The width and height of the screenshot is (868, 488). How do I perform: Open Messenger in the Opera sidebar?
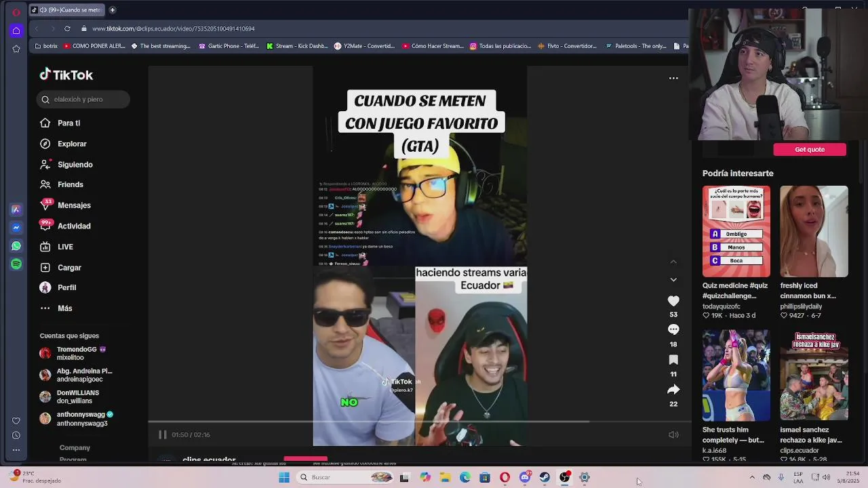[16, 228]
